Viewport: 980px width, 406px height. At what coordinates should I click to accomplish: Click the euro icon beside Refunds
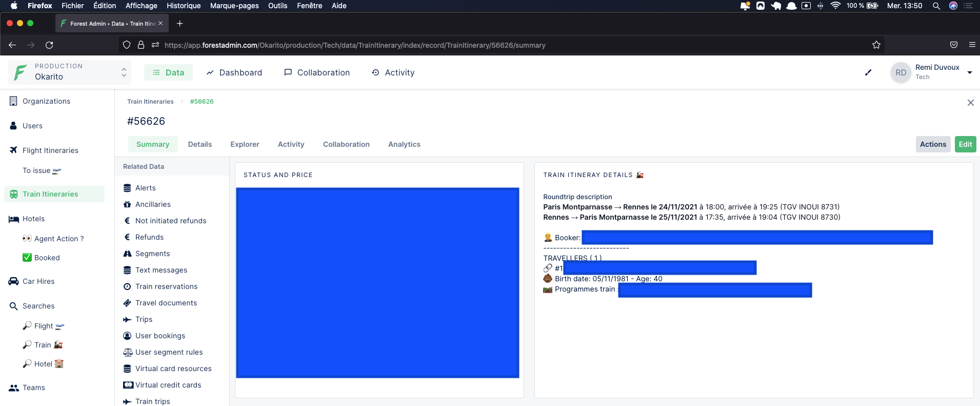[x=127, y=237]
